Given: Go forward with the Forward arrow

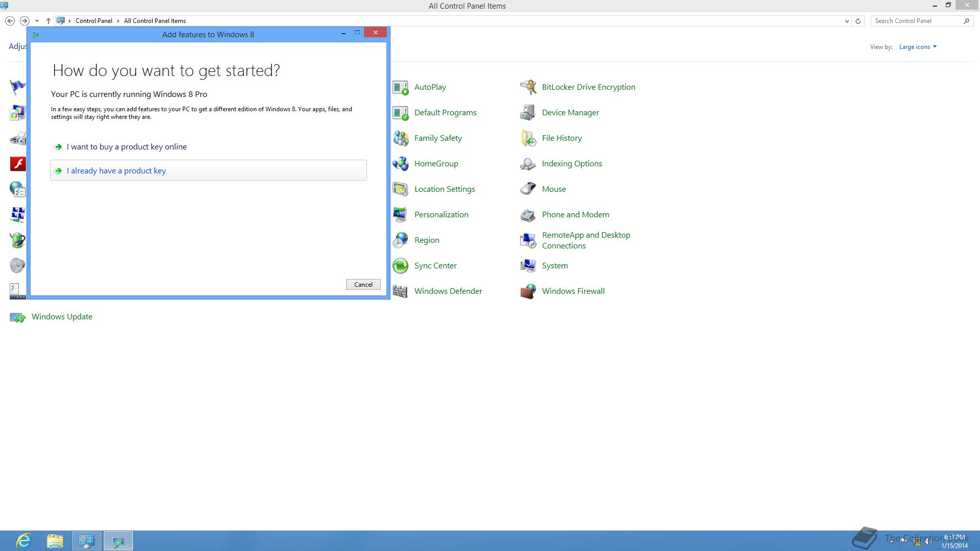Looking at the screenshot, I should 24,21.
